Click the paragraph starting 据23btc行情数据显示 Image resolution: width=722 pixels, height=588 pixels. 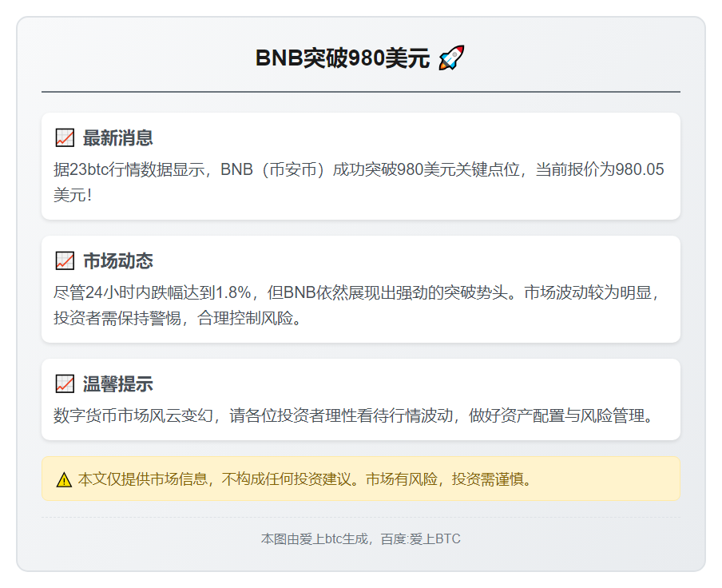[x=359, y=182]
